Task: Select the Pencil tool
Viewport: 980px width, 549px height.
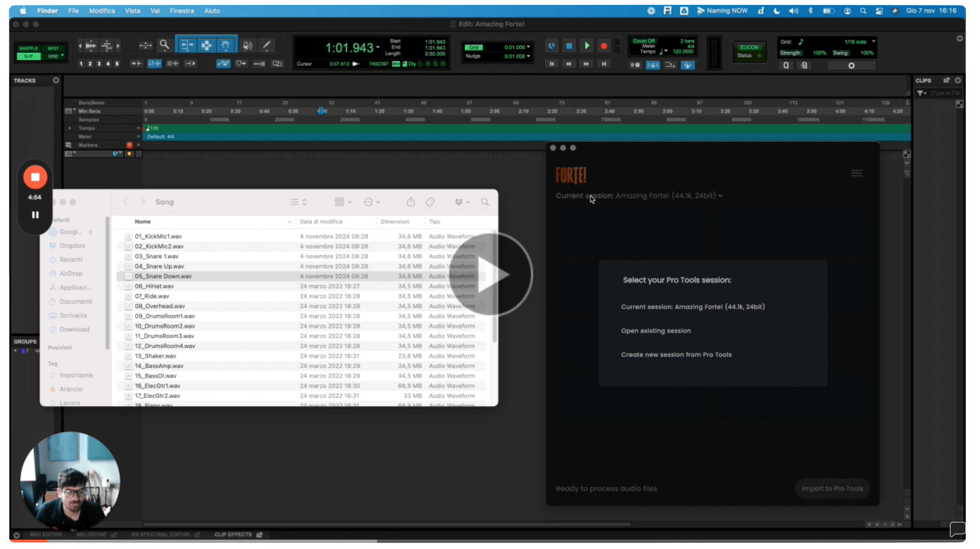Action: click(267, 45)
